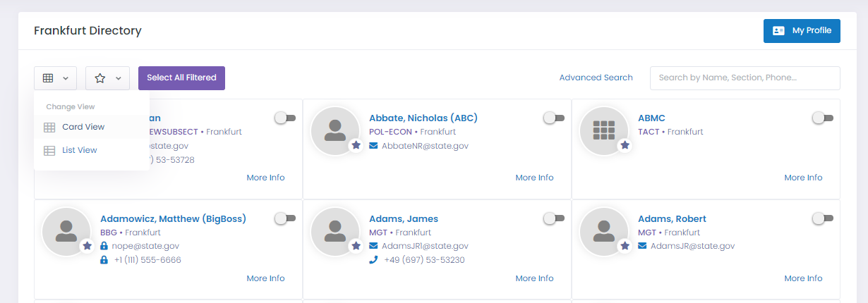Click star badge on Adamowicz, Matthew avatar
This screenshot has height=303, width=868.
click(88, 246)
